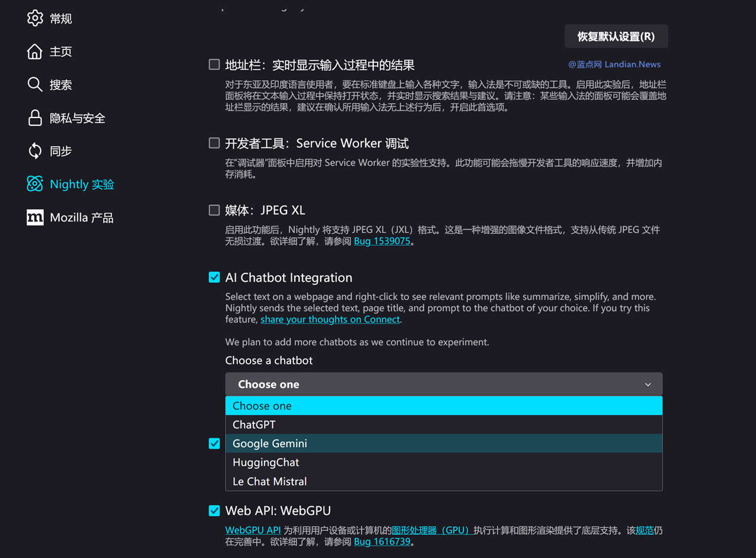This screenshot has height=558, width=756.
Task: Open the WebGPU API link
Action: [253, 530]
